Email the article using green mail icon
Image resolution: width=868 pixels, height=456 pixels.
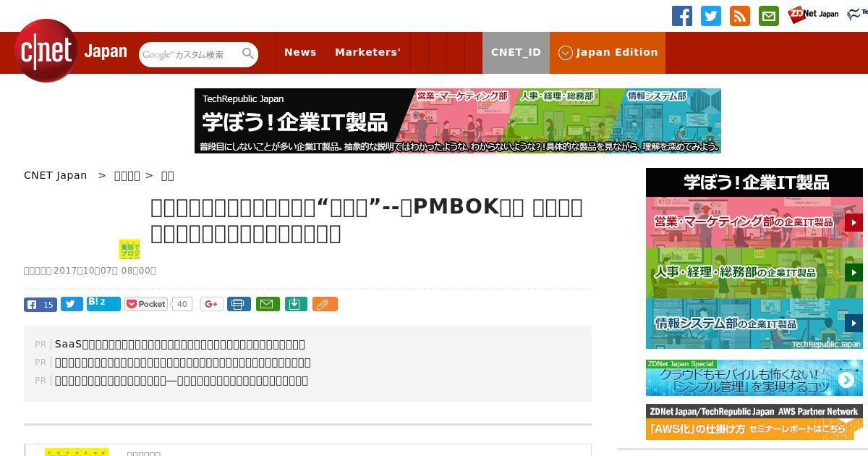click(x=267, y=305)
